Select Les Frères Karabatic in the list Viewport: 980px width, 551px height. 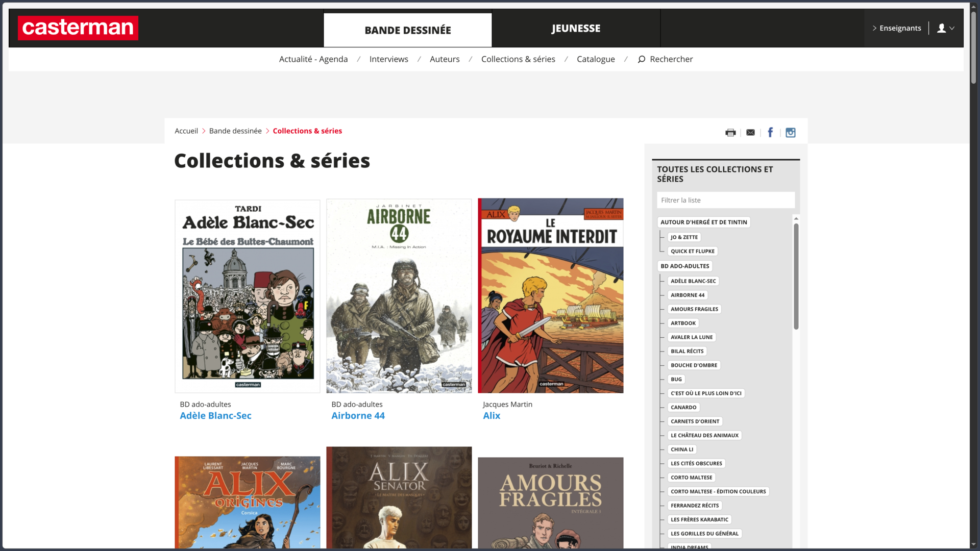pos(699,520)
